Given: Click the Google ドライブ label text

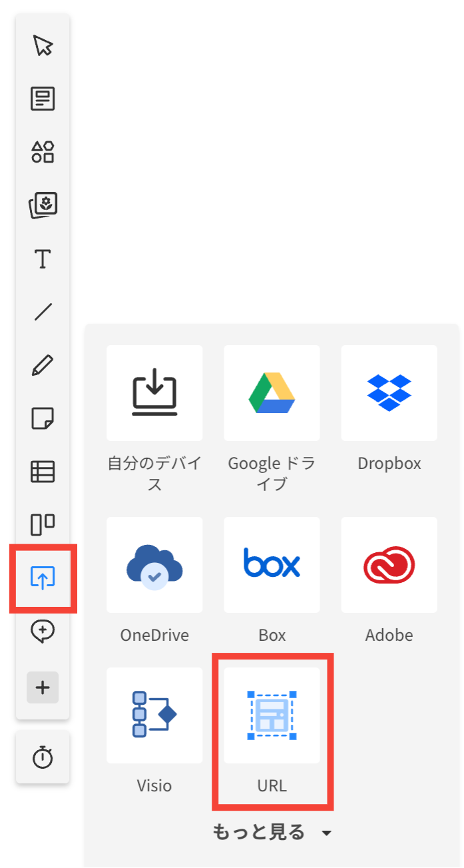Looking at the screenshot, I should pos(272,474).
